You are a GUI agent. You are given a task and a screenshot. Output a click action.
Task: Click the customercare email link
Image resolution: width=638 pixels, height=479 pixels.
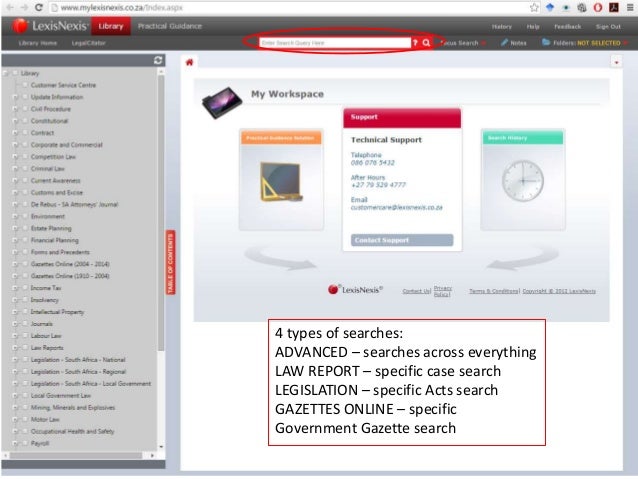396,207
